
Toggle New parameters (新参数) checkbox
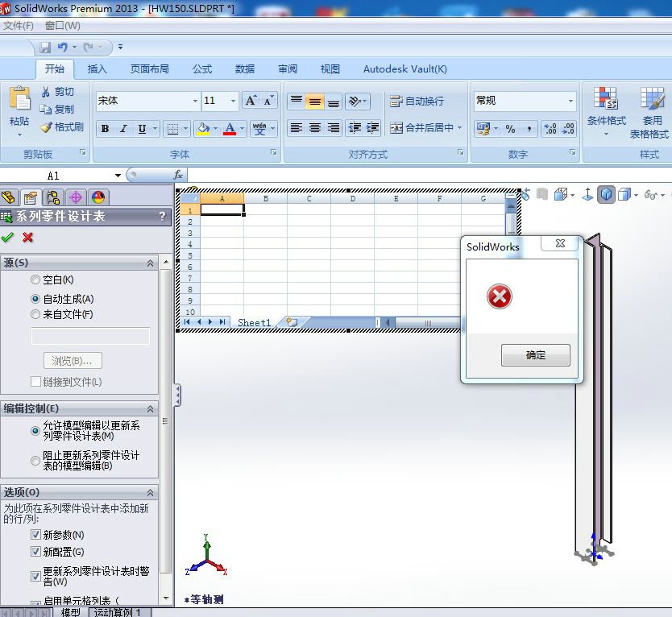coord(36,535)
